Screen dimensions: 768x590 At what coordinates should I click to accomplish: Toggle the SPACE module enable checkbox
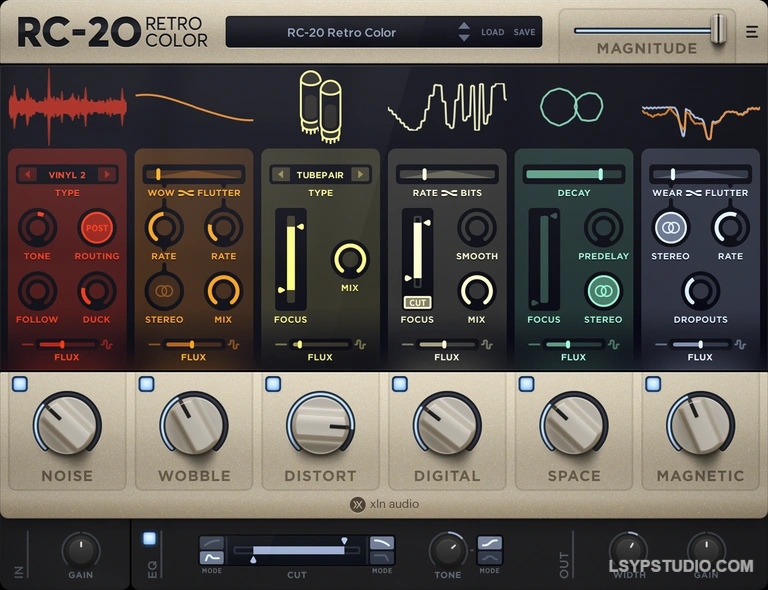click(x=527, y=384)
